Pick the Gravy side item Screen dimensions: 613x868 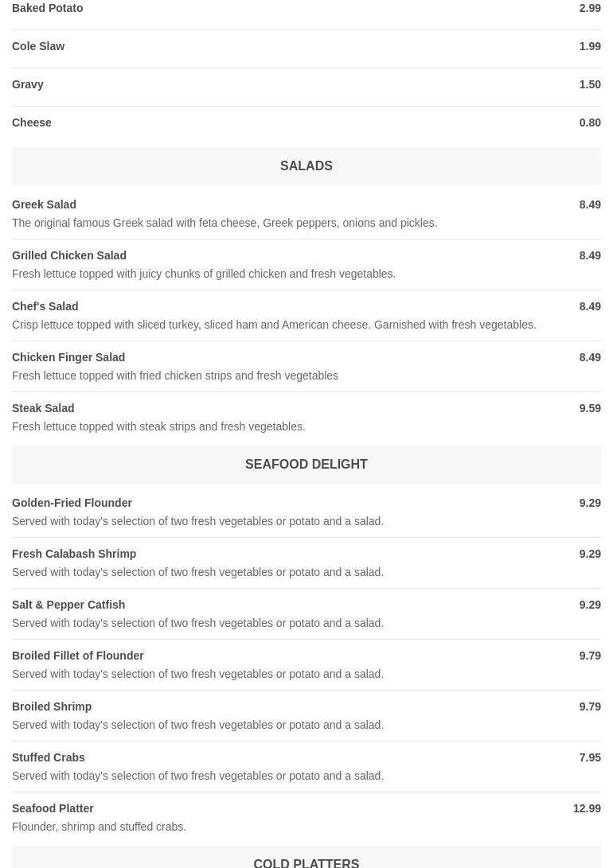(28, 84)
